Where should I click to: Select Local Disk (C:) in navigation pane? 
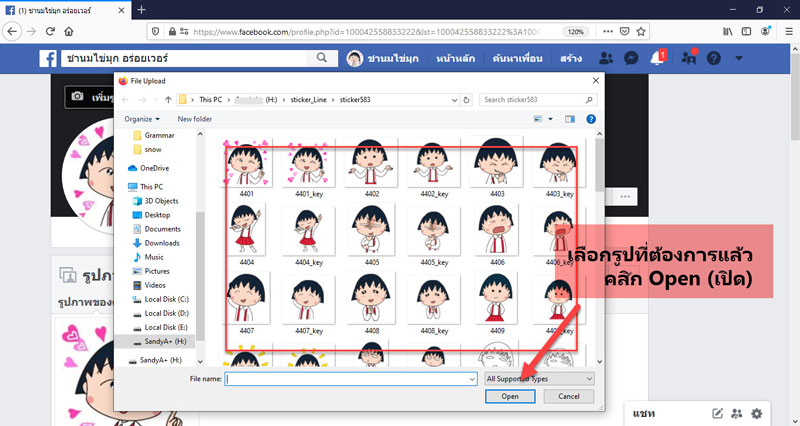161,299
